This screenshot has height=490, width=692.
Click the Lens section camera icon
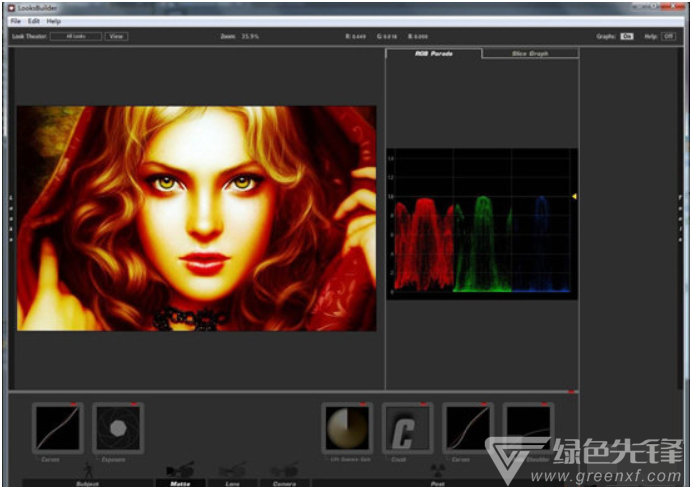click(x=232, y=470)
